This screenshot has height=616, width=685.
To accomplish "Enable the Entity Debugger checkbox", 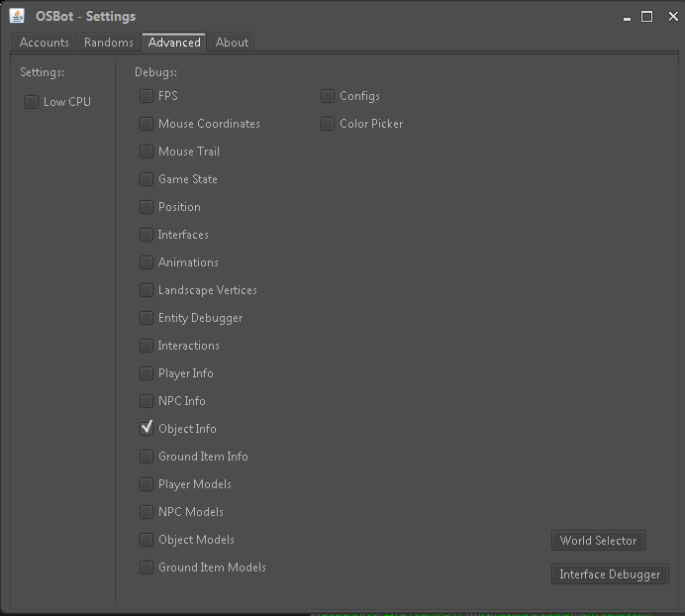I will point(147,318).
